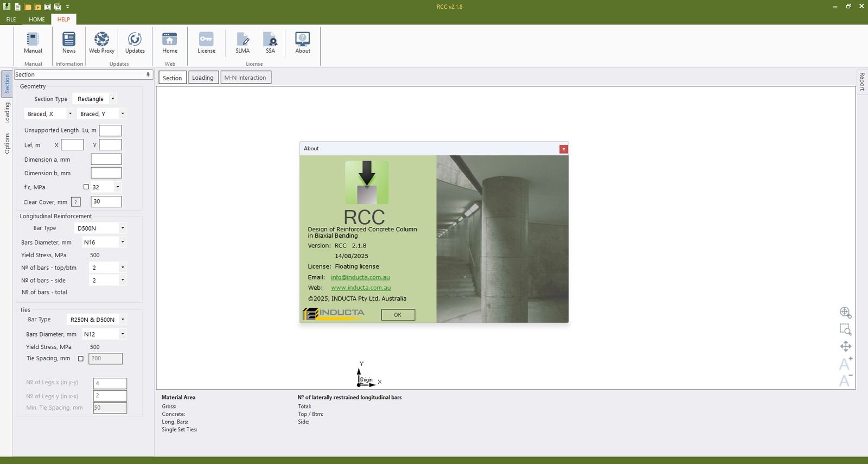Viewport: 868px width, 464px height.
Task: Click the save-as double disk icon
Action: pyautogui.click(x=57, y=7)
